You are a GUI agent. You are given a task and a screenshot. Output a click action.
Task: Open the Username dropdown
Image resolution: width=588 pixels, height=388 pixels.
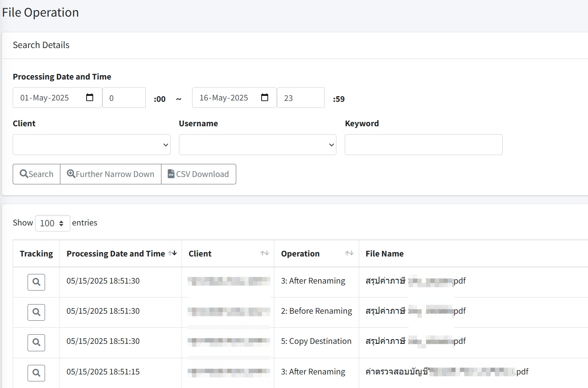(257, 145)
